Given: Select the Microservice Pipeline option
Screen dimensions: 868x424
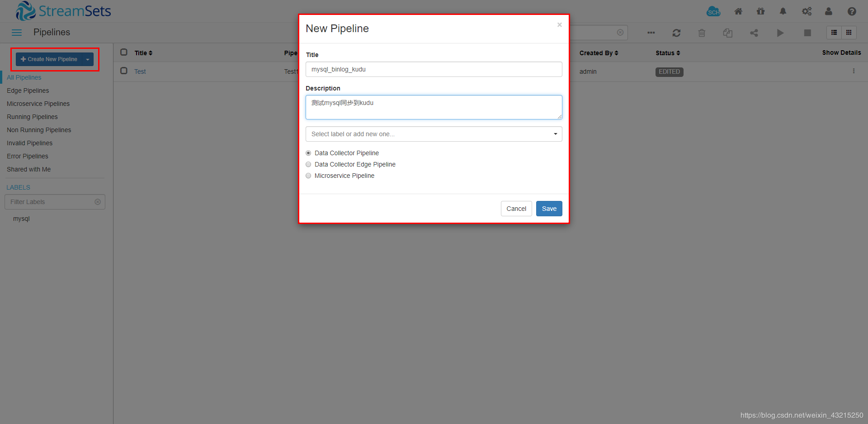Looking at the screenshot, I should click(308, 176).
